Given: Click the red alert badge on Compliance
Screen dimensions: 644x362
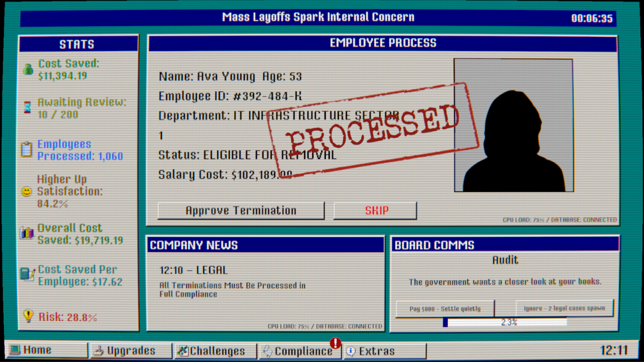Looking at the screenshot, I should (335, 343).
